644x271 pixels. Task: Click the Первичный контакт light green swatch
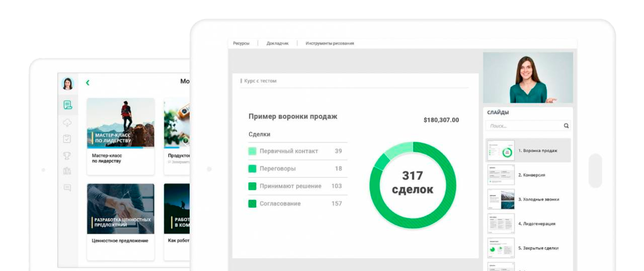coord(253,151)
